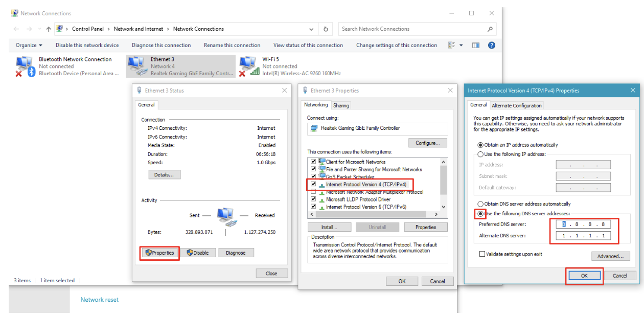644x315 pixels.
Task: Select Obtain DNS server address automatically
Action: tap(480, 204)
